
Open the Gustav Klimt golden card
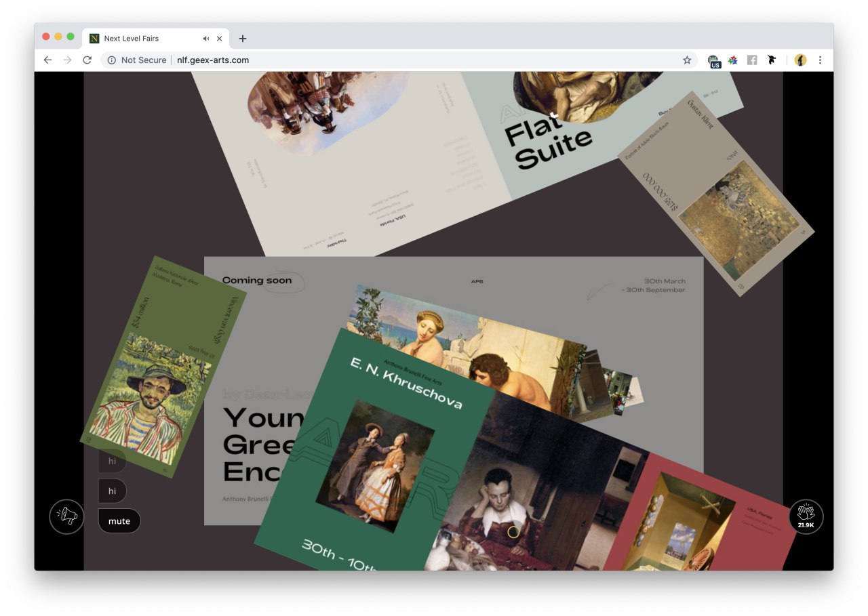point(717,194)
